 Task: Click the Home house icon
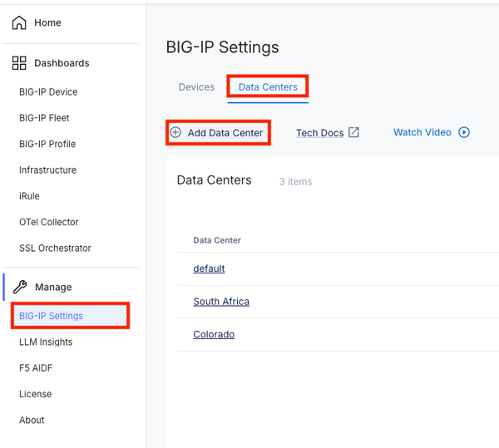tap(19, 23)
